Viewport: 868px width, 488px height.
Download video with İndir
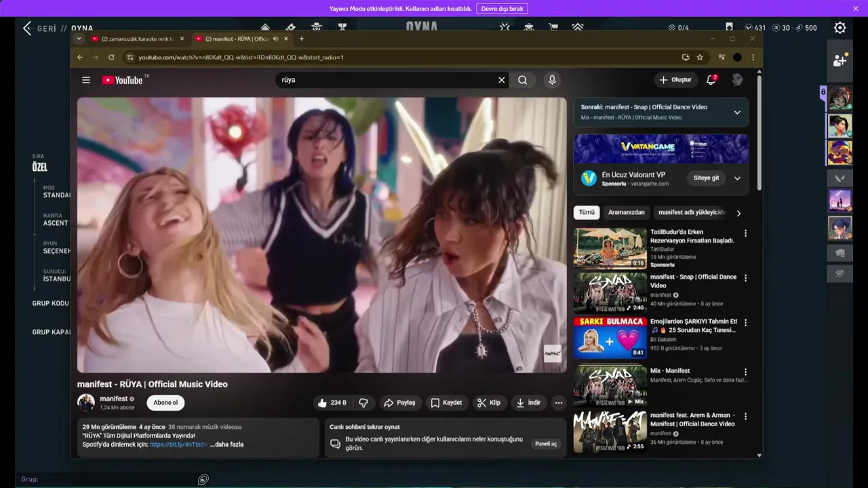pos(529,403)
